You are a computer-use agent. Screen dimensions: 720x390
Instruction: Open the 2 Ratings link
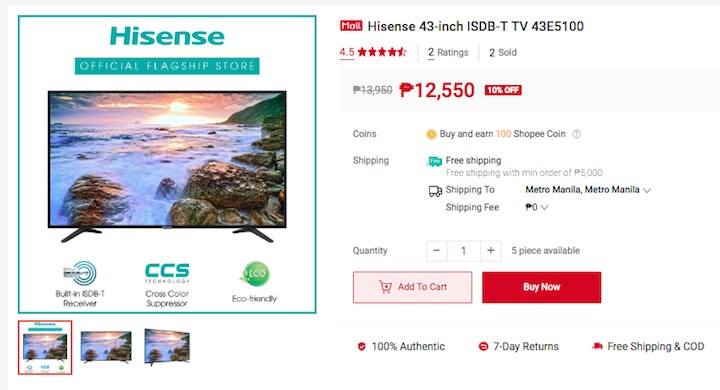coord(448,52)
